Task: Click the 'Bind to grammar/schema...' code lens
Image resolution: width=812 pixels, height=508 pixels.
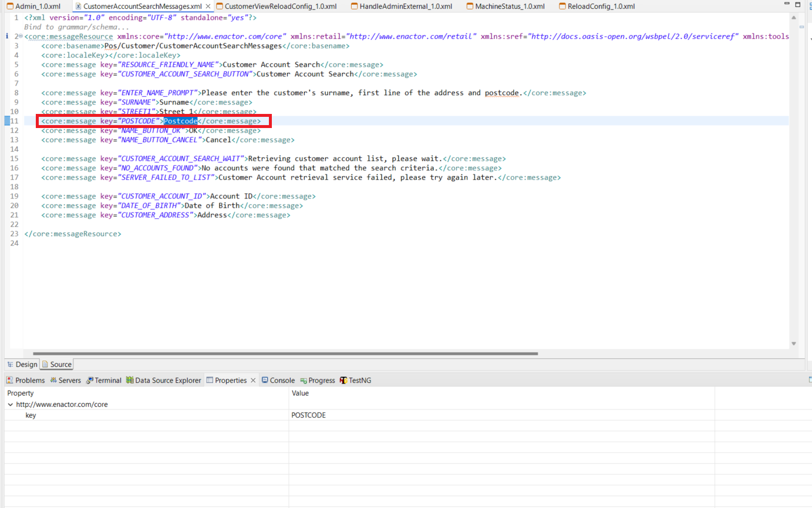Action: pyautogui.click(x=77, y=27)
